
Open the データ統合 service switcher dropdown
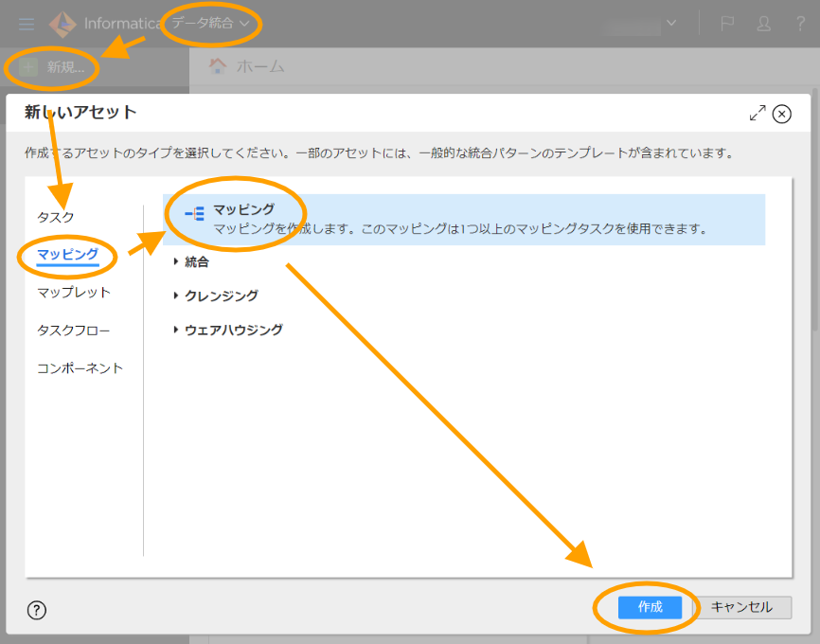click(210, 23)
